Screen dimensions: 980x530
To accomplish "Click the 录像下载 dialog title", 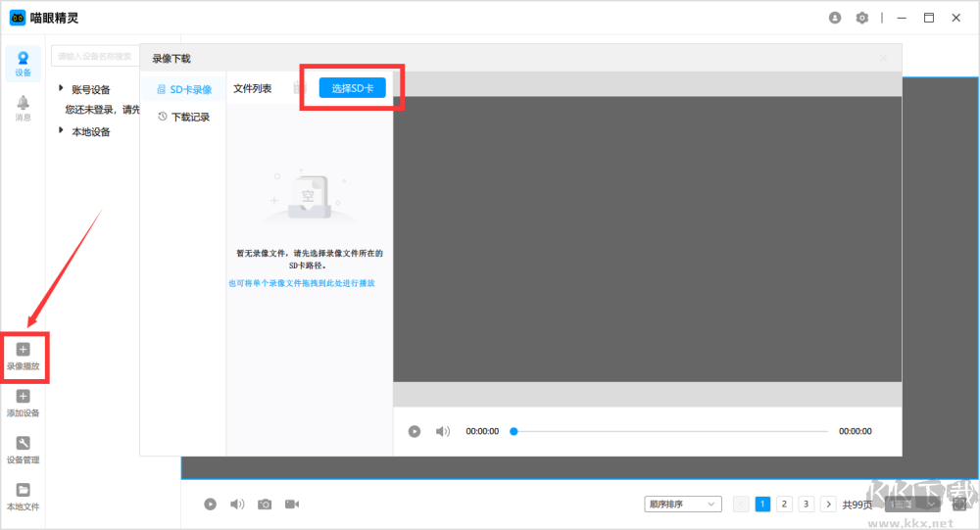I will [171, 59].
